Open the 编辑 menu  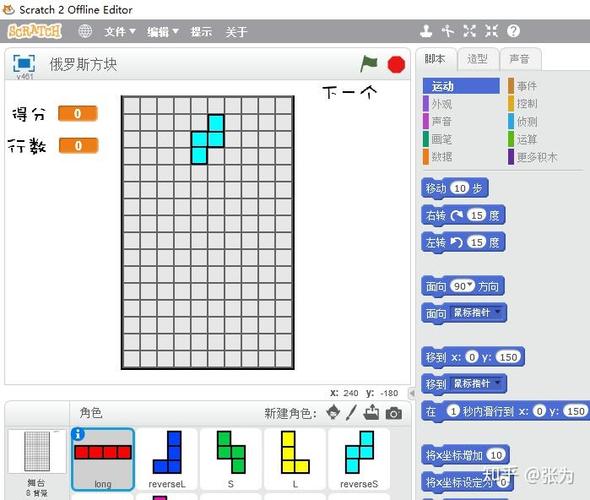pyautogui.click(x=163, y=32)
